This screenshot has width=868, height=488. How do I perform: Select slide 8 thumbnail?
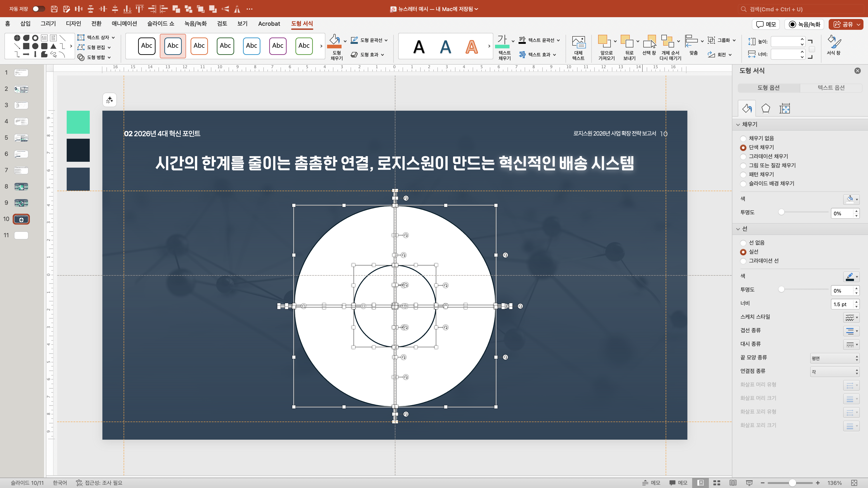[x=21, y=186]
